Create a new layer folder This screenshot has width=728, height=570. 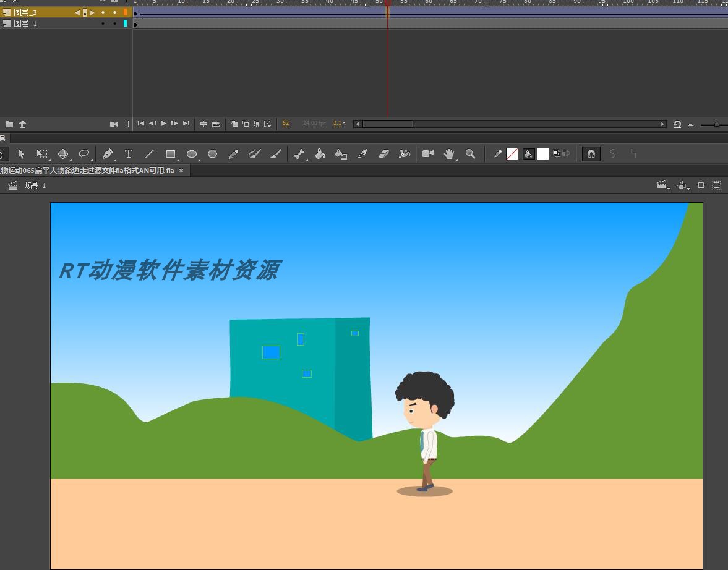(9, 124)
